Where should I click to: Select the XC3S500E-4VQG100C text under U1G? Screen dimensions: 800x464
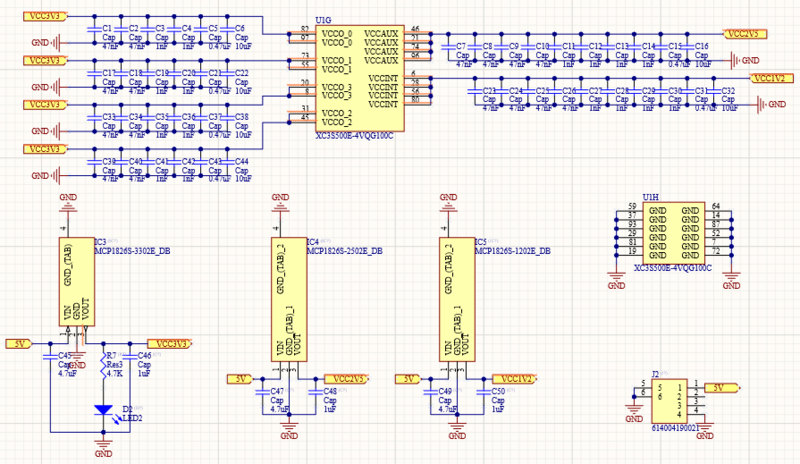354,134
